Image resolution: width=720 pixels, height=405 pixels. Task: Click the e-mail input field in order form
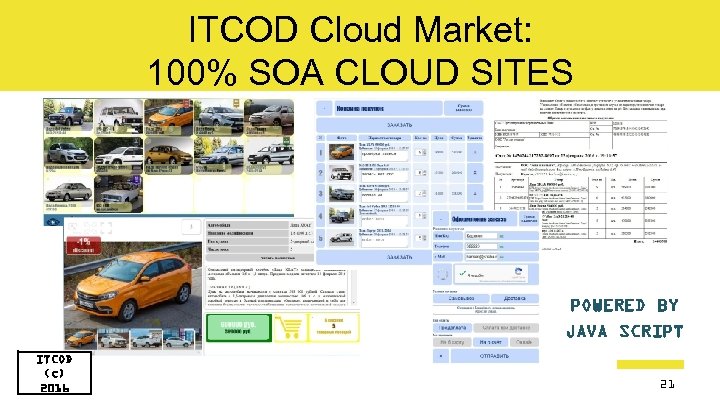(481, 257)
